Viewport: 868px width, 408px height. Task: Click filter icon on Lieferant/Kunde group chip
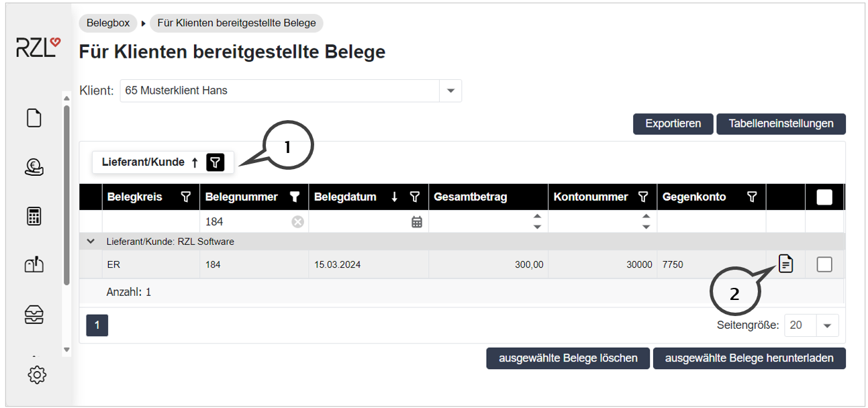point(214,162)
